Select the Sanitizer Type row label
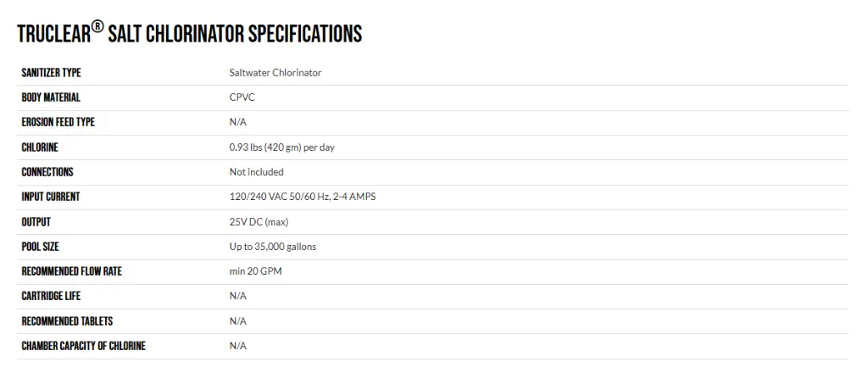 [51, 73]
